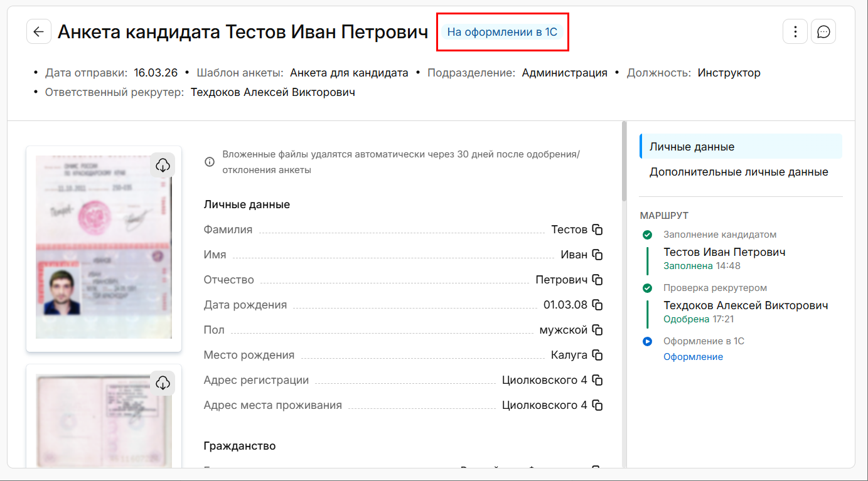Open the three-dot more options menu
This screenshot has width=868, height=481.
(x=795, y=31)
